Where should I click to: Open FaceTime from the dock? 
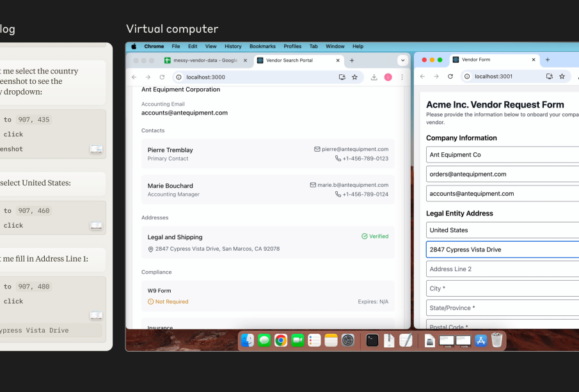point(297,340)
